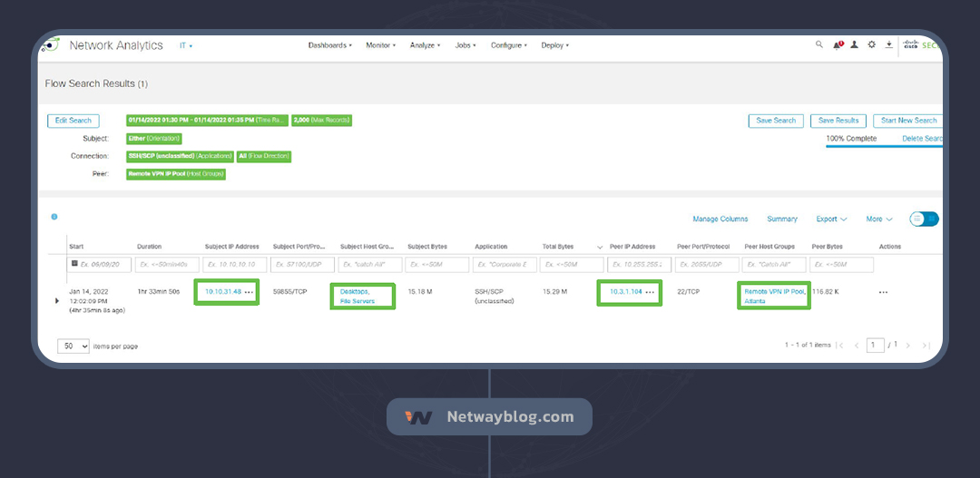
Task: Open global settings gear icon
Action: point(871,44)
